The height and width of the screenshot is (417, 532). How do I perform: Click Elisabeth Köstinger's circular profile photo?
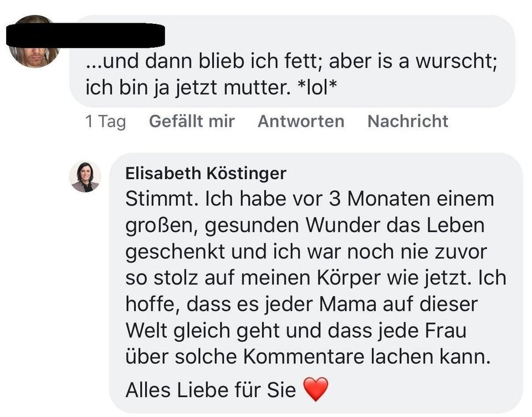coord(85,175)
